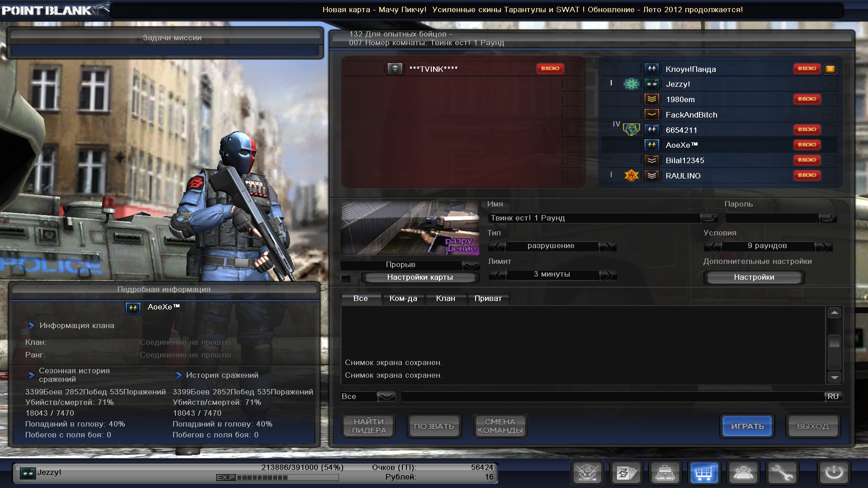Increase Условия rounds with right arrow
This screenshot has height=488, width=868.
[823, 246]
